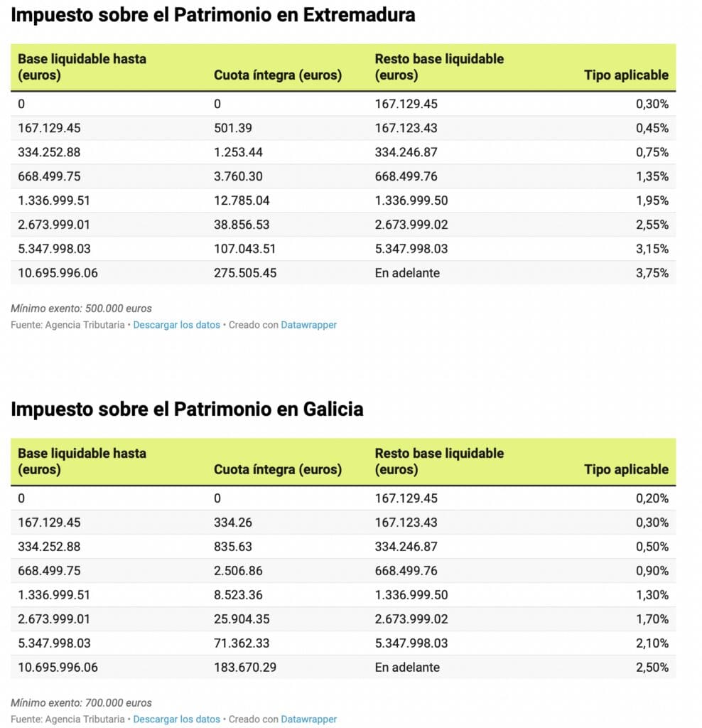702x728 pixels.
Task: Click the 'Mínimo exento: 700.000 euros' note
Action: [81, 703]
